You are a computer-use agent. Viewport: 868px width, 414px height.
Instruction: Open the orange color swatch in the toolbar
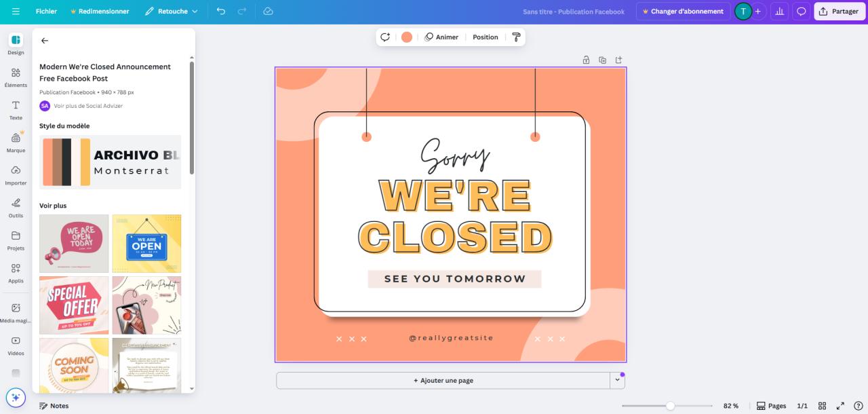[406, 37]
